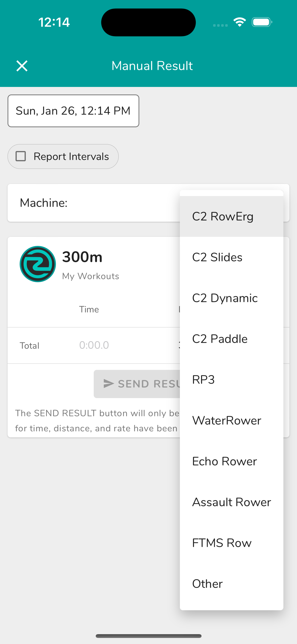Tap the Wi-Fi status icon

click(x=240, y=22)
